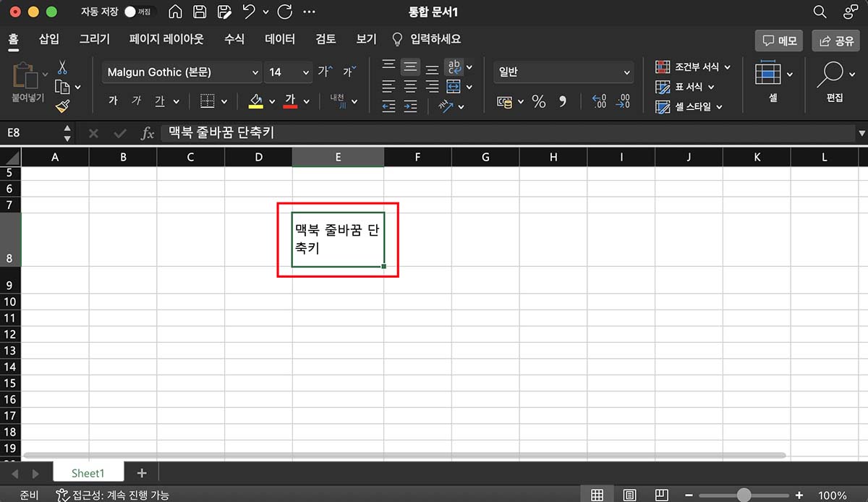Screen dimensions: 868x502
Task: Decrease indent with the left-arrow icon
Action: coord(388,106)
